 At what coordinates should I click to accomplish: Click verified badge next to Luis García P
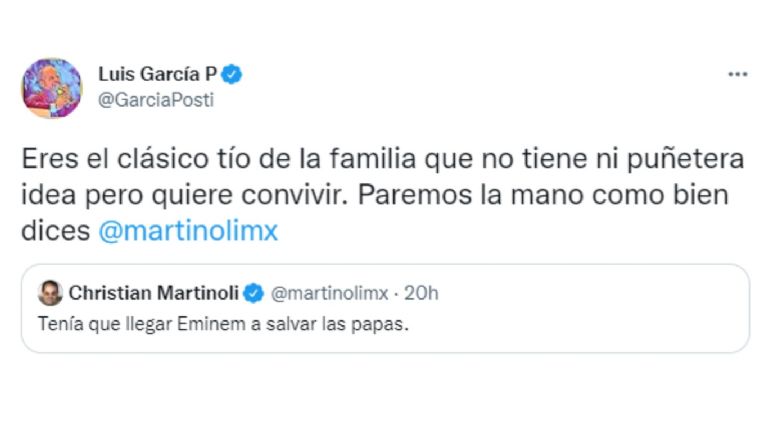(233, 75)
